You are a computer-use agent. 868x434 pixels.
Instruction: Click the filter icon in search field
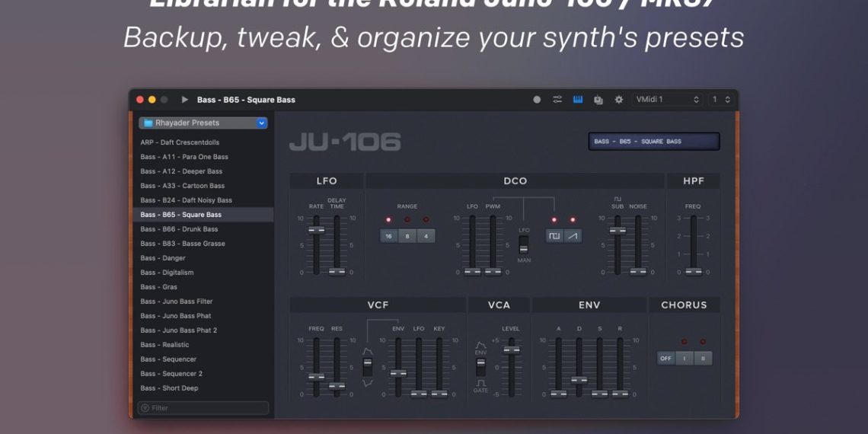click(x=145, y=408)
